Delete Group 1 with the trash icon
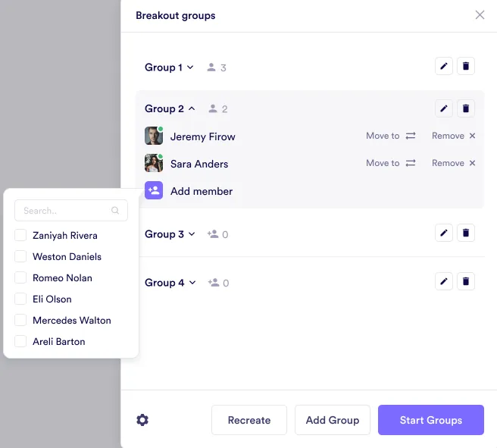 pyautogui.click(x=466, y=66)
